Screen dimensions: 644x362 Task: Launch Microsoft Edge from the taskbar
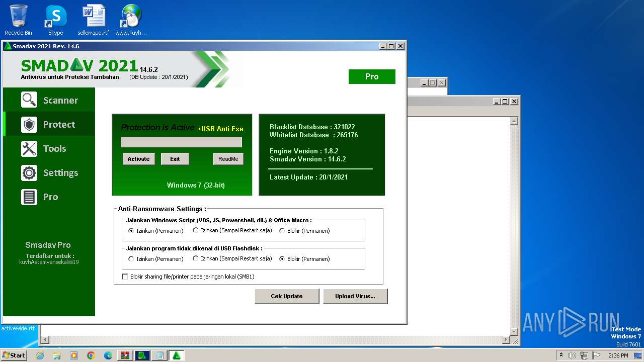pyautogui.click(x=108, y=355)
